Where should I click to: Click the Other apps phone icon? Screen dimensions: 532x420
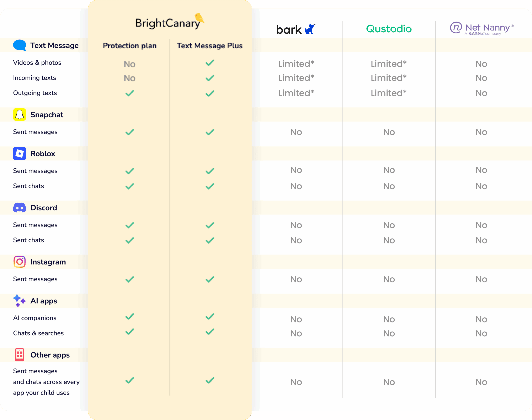20,355
